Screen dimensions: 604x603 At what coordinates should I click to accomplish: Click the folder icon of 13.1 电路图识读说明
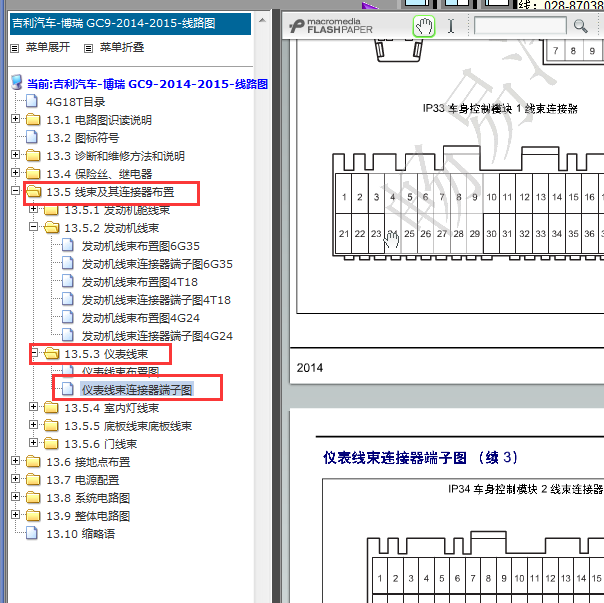[33, 119]
